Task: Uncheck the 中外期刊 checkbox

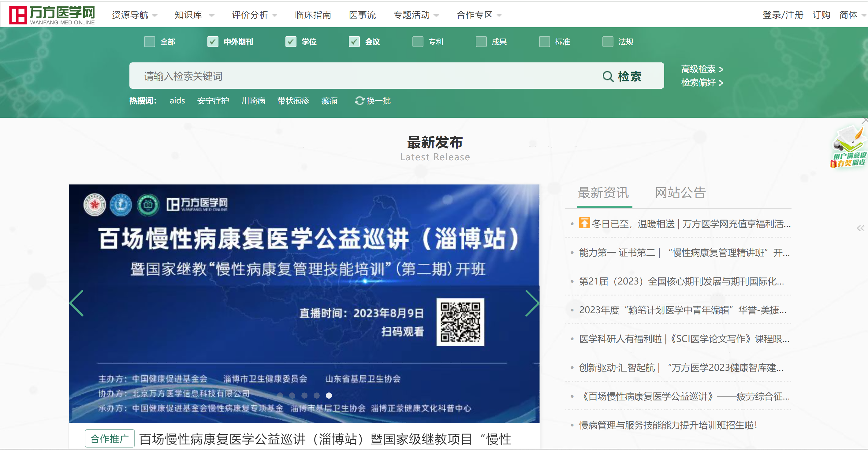Action: point(213,42)
